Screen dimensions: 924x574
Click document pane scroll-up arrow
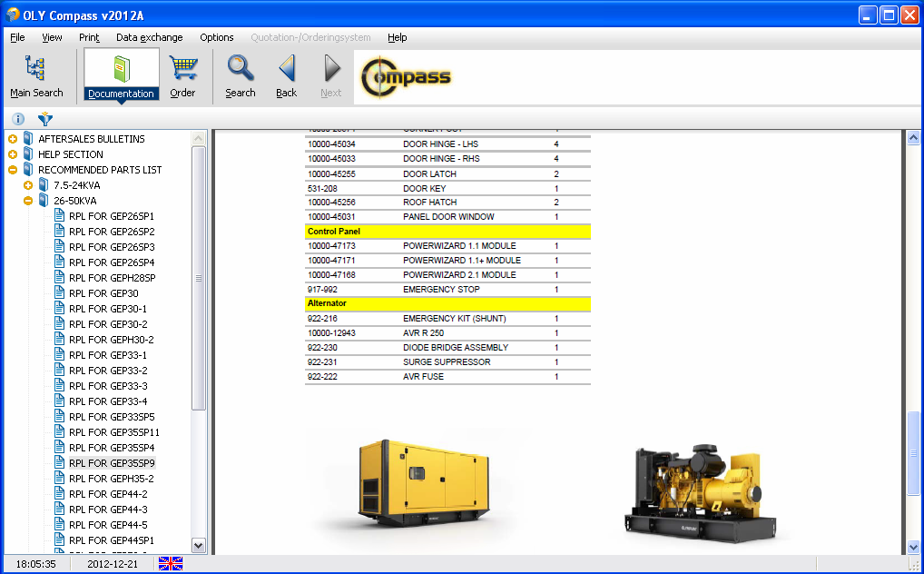point(913,138)
